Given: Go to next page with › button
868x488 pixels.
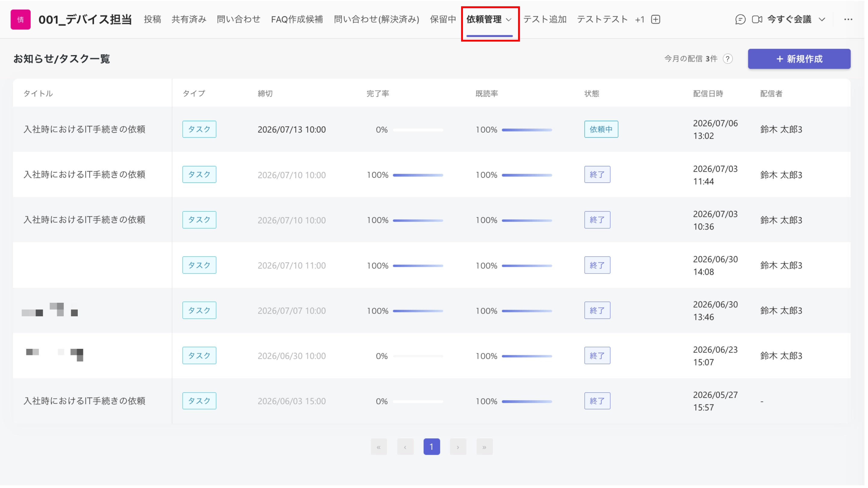Looking at the screenshot, I should point(458,447).
